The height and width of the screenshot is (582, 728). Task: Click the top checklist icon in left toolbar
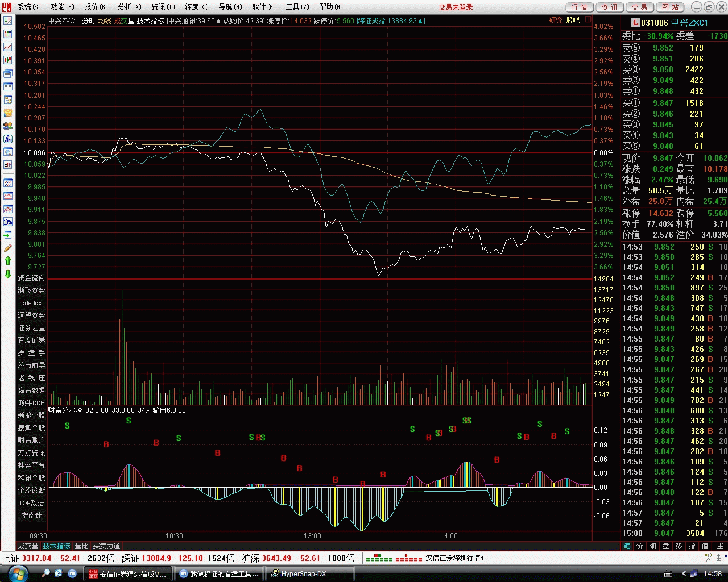(x=8, y=21)
